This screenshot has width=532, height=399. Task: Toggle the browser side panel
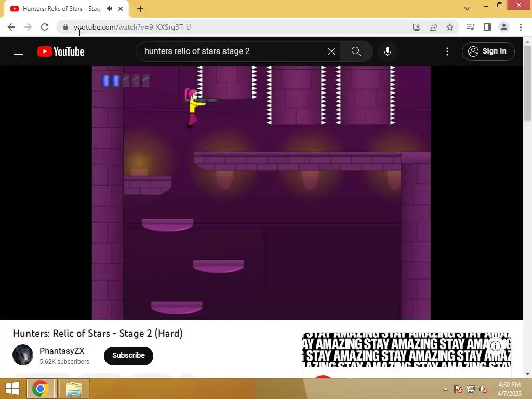coord(487,27)
